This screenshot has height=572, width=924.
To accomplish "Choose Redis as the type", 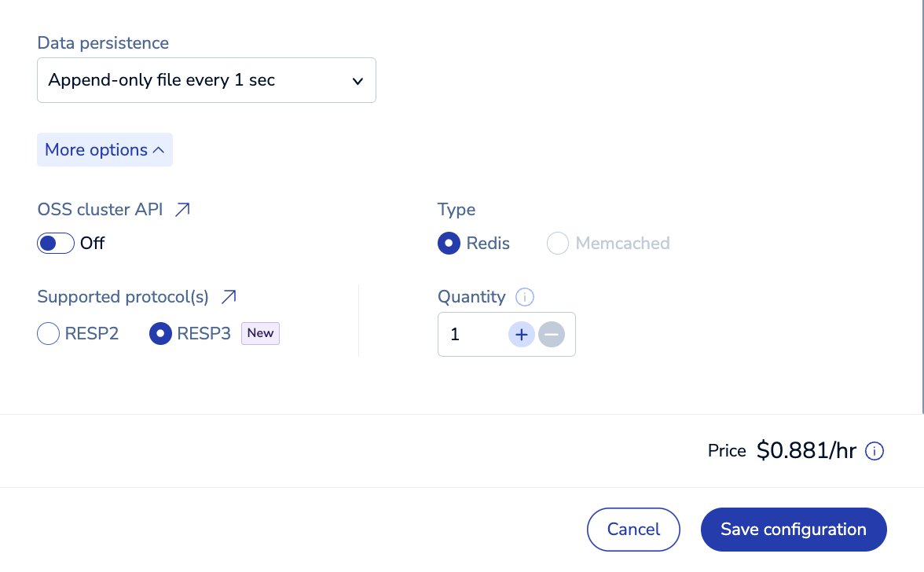I will (x=449, y=244).
